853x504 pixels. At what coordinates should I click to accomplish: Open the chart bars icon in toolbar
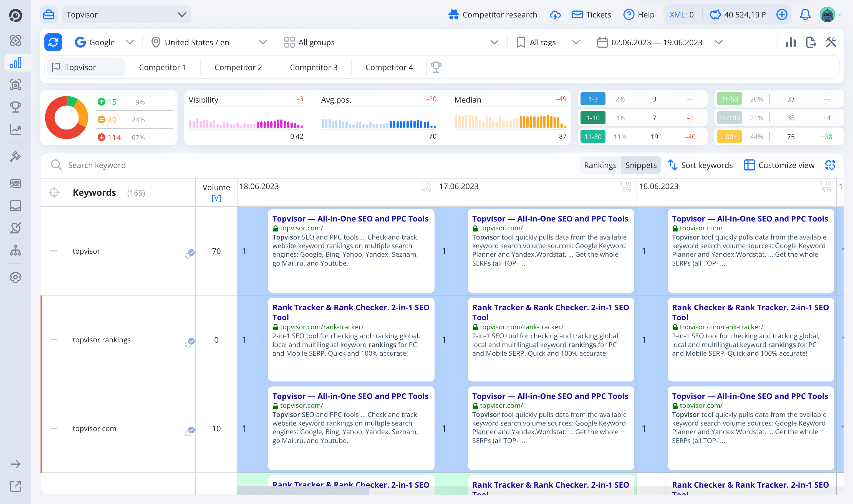791,42
